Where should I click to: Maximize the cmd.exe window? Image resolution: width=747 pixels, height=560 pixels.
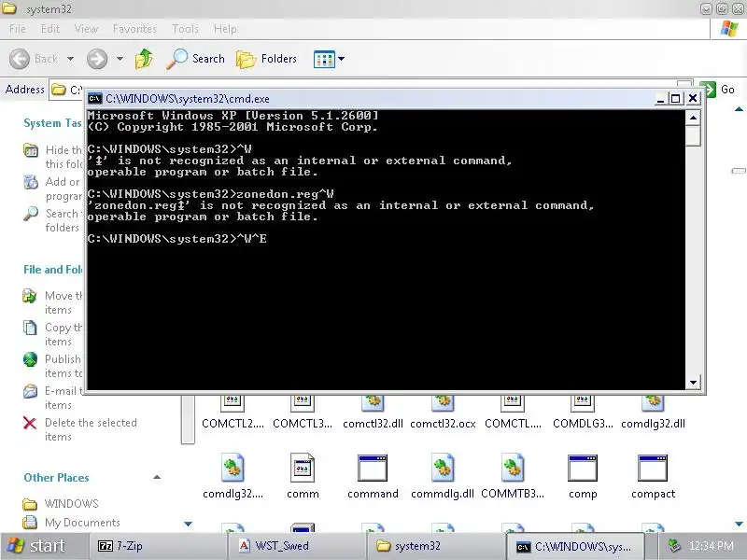(675, 99)
